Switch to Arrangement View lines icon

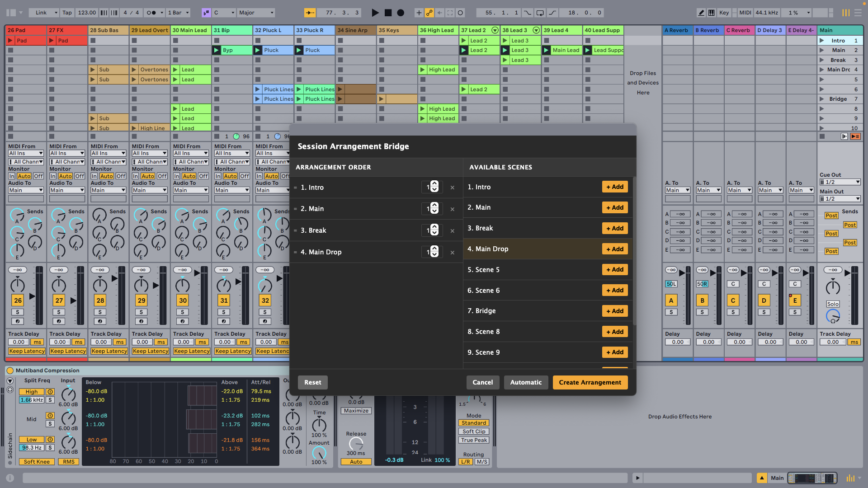tap(858, 13)
